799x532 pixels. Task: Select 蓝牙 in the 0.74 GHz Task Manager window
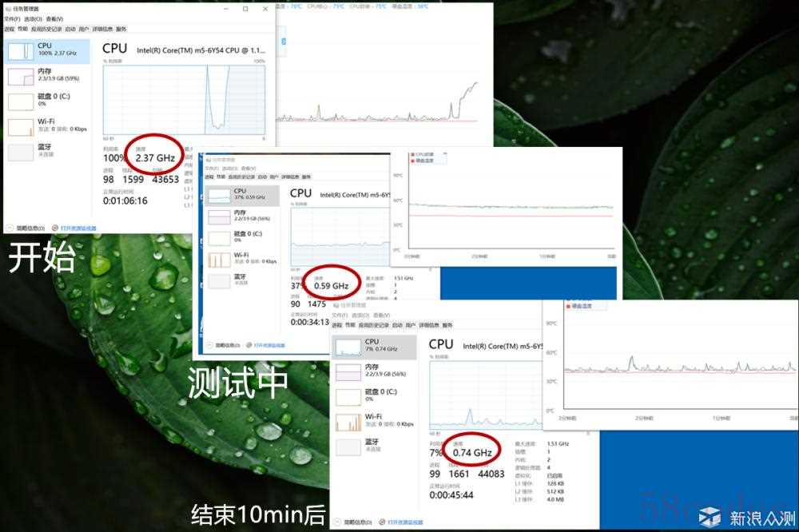pyautogui.click(x=374, y=446)
